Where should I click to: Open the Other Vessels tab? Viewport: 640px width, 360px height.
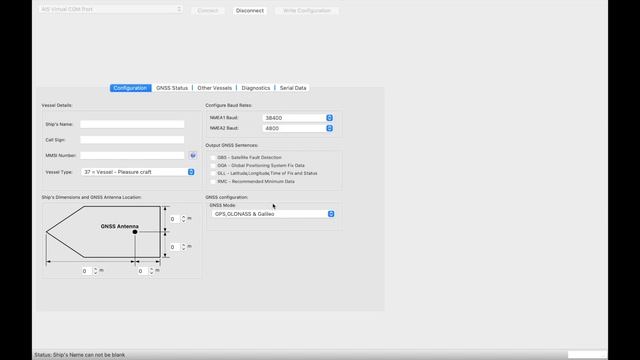click(214, 88)
